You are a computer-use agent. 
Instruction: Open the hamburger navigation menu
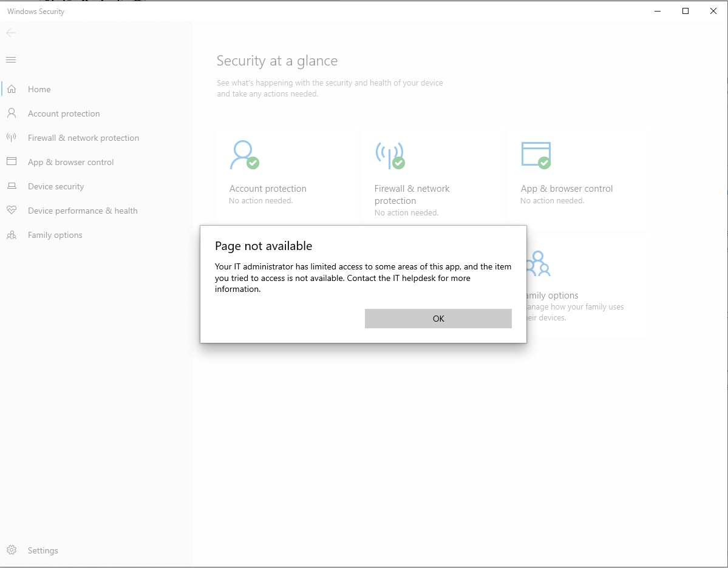(x=11, y=60)
